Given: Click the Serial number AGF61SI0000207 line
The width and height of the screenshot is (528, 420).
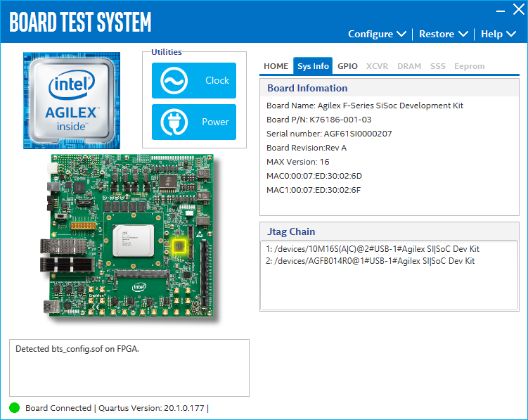Looking at the screenshot, I should click(x=329, y=134).
